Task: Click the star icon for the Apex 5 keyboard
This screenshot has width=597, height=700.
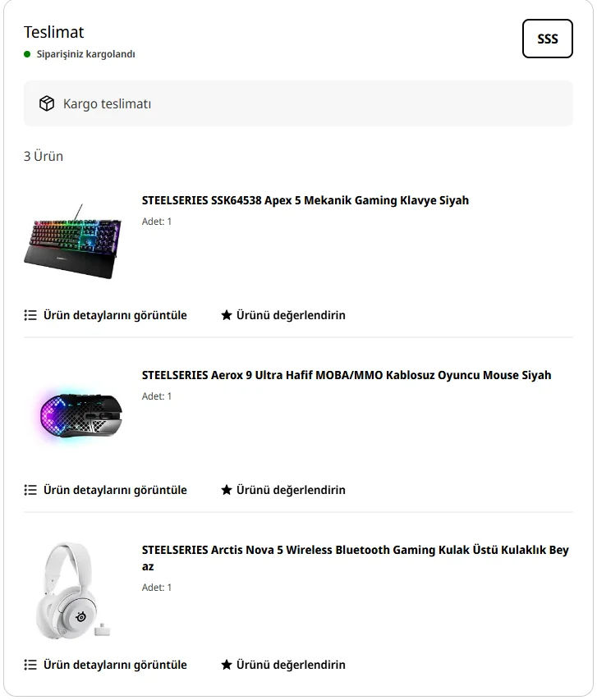Action: coord(227,315)
